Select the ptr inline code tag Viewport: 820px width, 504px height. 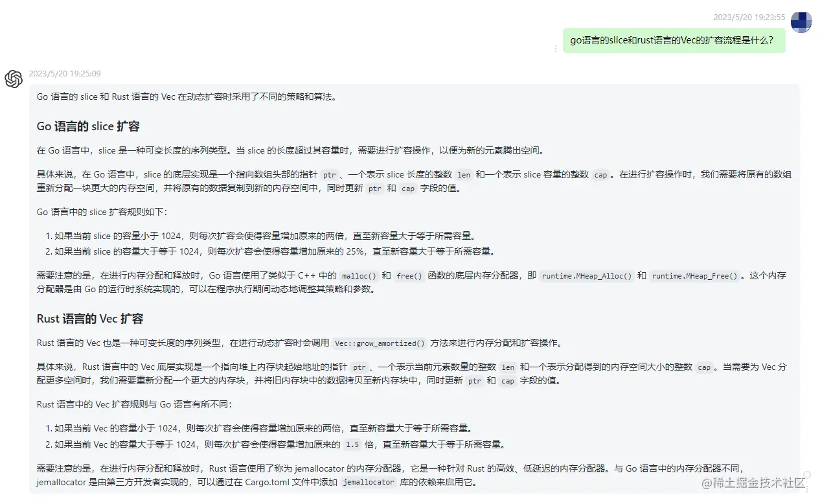(328, 174)
